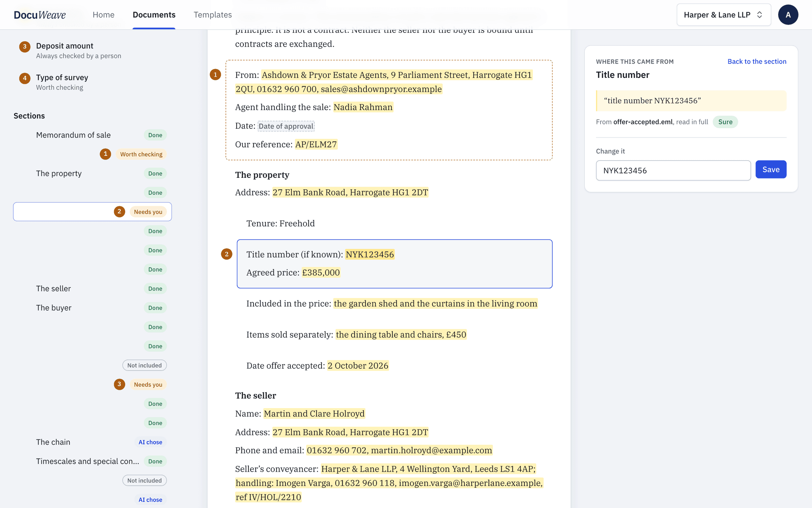The image size is (812, 508).
Task: Click the property address 27 Elm Bank Road
Action: pos(350,192)
